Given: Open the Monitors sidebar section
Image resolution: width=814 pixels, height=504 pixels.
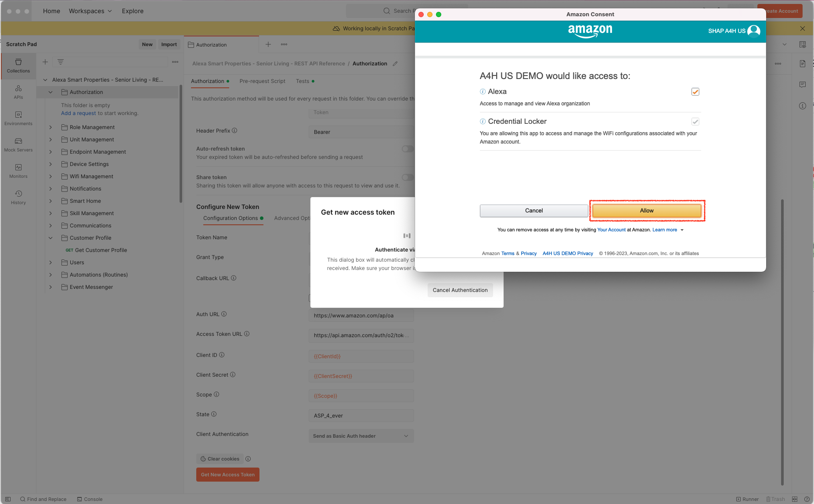Looking at the screenshot, I should click(x=18, y=171).
